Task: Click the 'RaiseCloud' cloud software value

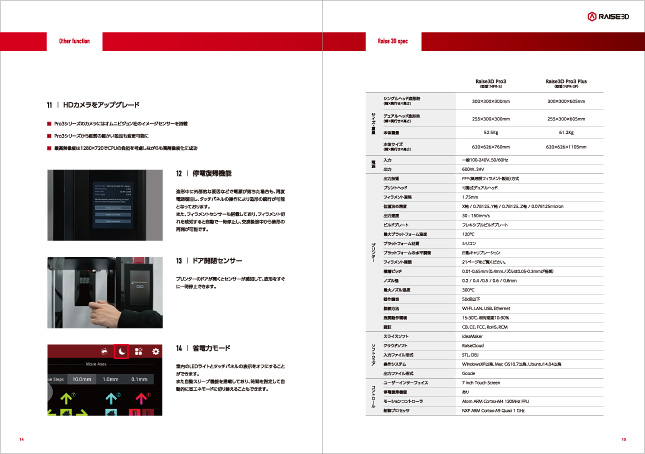Action: pyautogui.click(x=473, y=346)
